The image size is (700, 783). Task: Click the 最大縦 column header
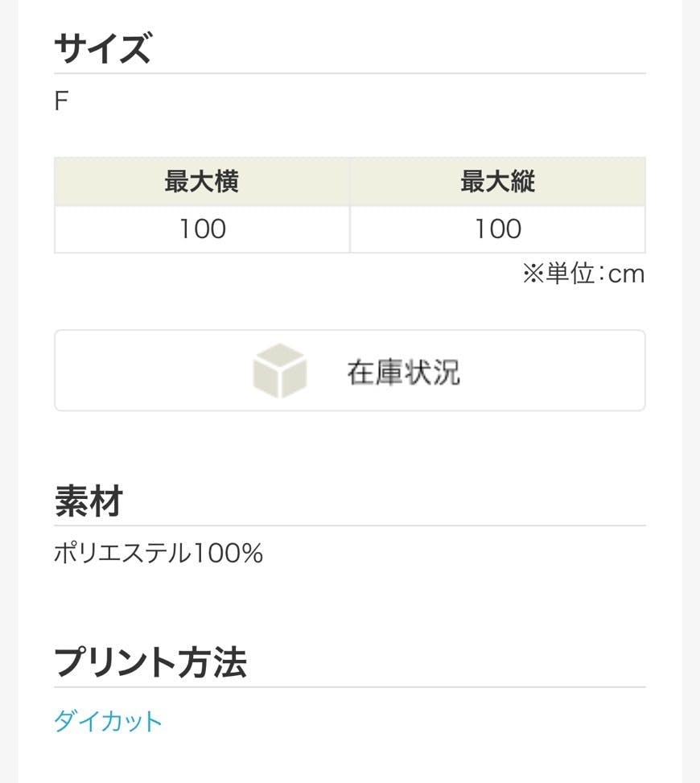click(x=497, y=182)
